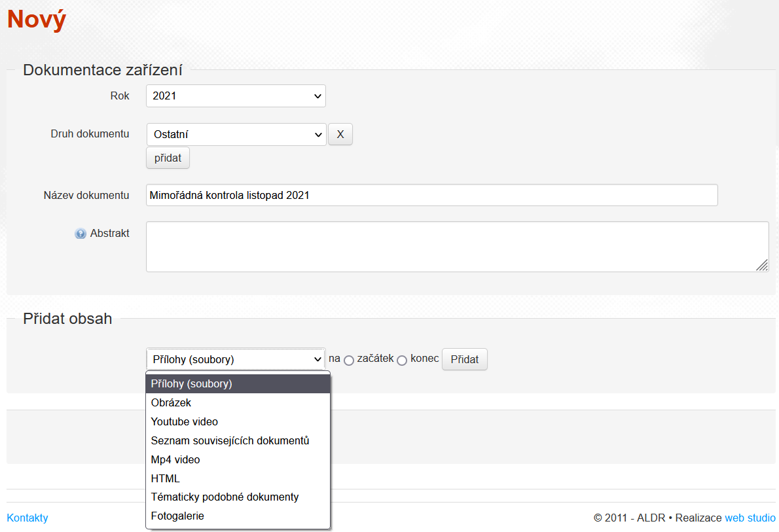Open the 'Kontakty' footer link

[27, 518]
